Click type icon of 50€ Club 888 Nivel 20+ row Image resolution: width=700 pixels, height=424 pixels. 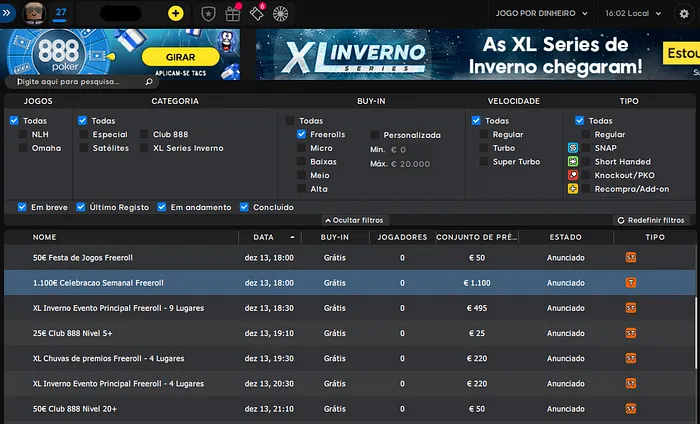pos(630,409)
